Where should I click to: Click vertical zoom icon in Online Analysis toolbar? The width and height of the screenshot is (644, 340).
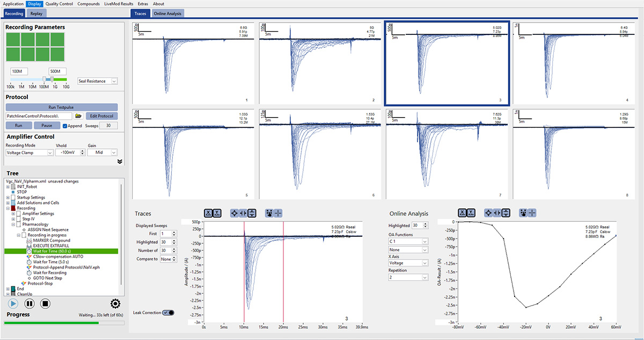[506, 213]
